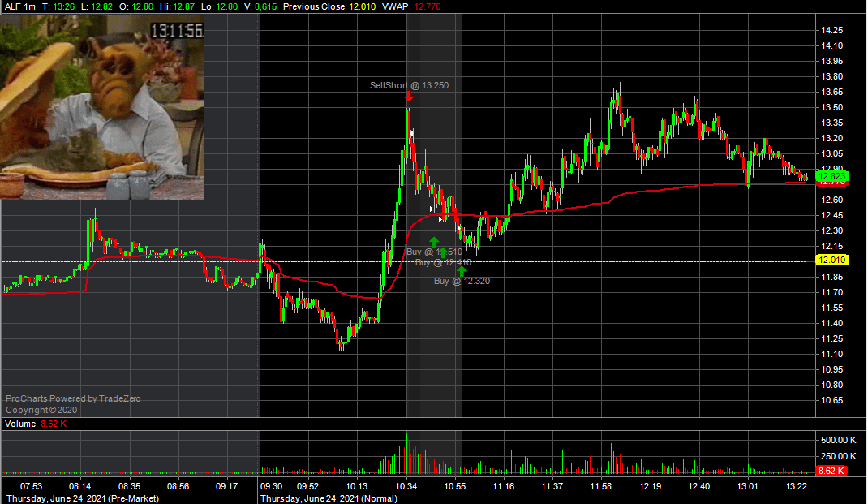
Task: Click the 11:16 time axis label
Action: pyautogui.click(x=503, y=486)
